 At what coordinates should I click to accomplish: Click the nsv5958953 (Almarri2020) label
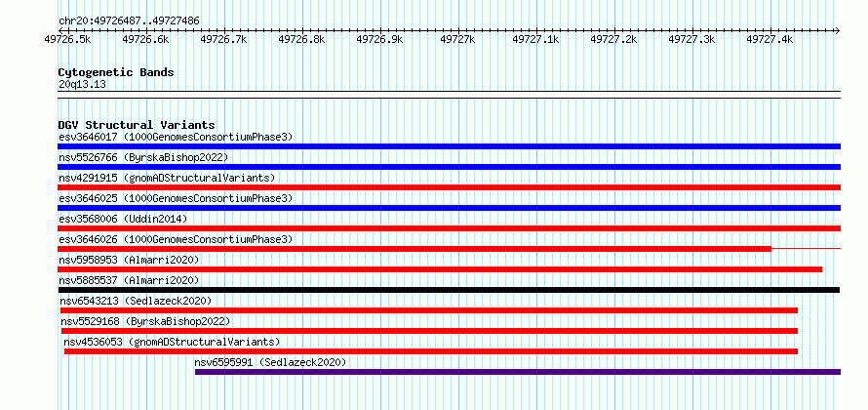pyautogui.click(x=129, y=260)
